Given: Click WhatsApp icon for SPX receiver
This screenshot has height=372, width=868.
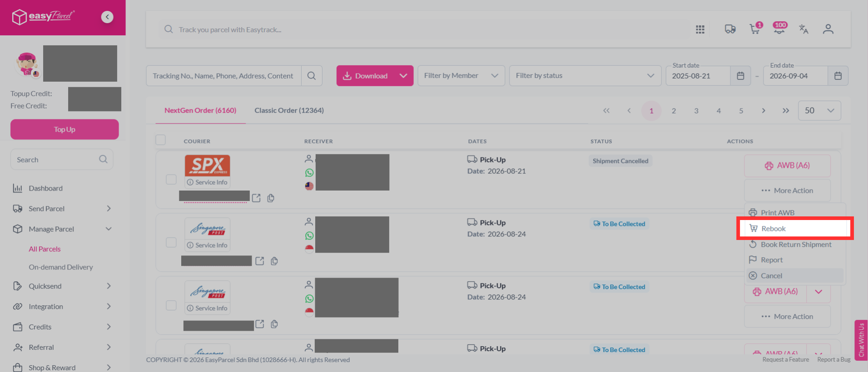Looking at the screenshot, I should click(x=309, y=173).
